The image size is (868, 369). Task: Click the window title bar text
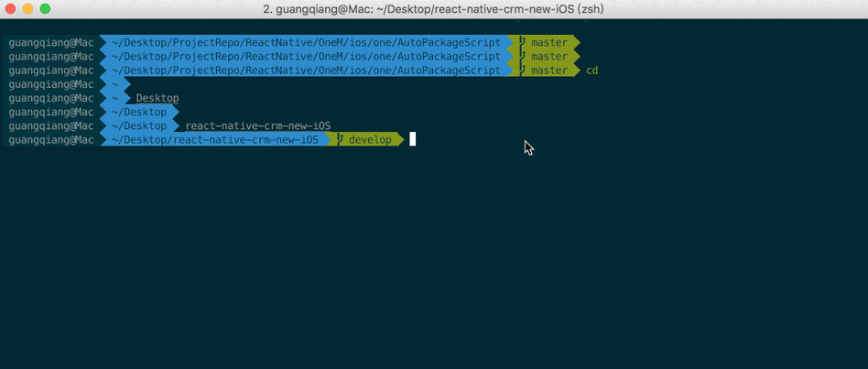433,9
